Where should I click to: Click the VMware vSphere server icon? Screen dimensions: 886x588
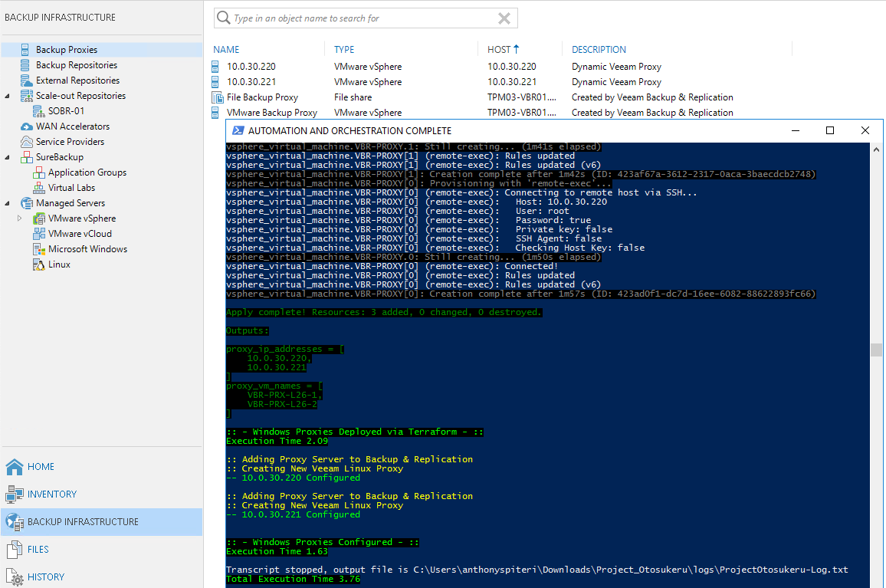click(x=39, y=218)
